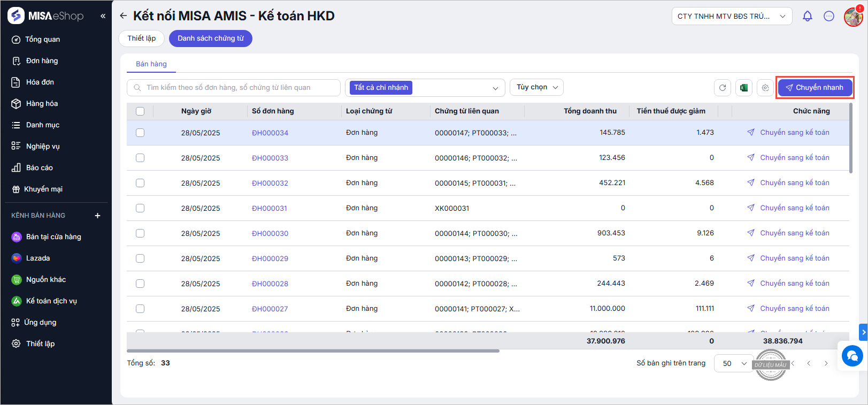Viewport: 868px width, 405px height.
Task: Open order link ĐH000034
Action: tap(270, 133)
